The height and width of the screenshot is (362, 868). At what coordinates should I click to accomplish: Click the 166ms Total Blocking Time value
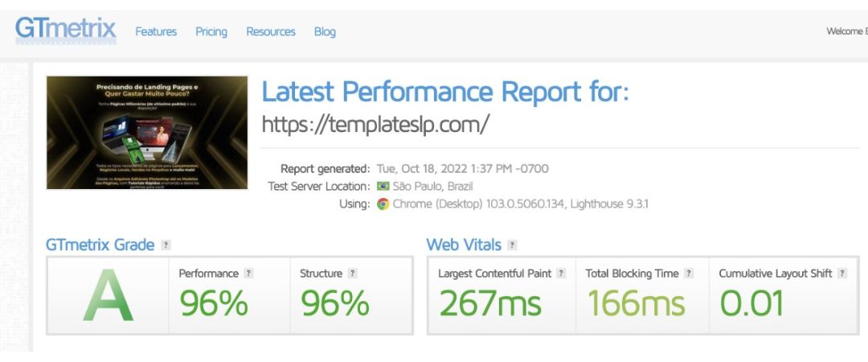point(637,303)
